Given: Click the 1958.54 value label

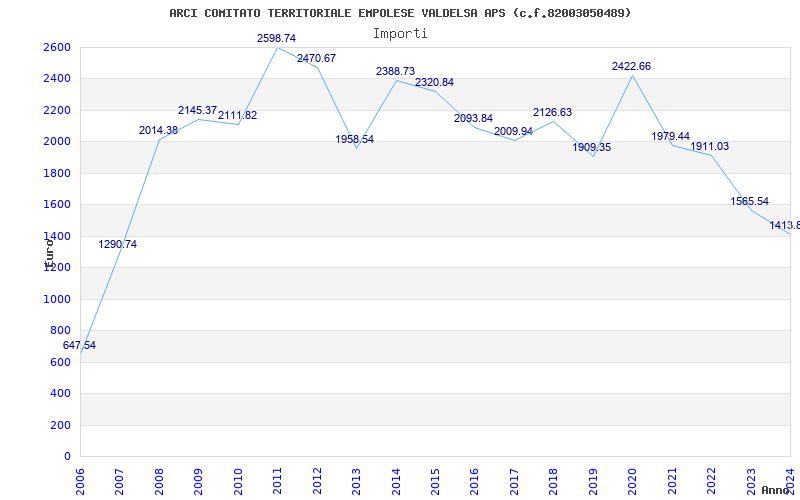Looking at the screenshot, I should click(x=355, y=139).
